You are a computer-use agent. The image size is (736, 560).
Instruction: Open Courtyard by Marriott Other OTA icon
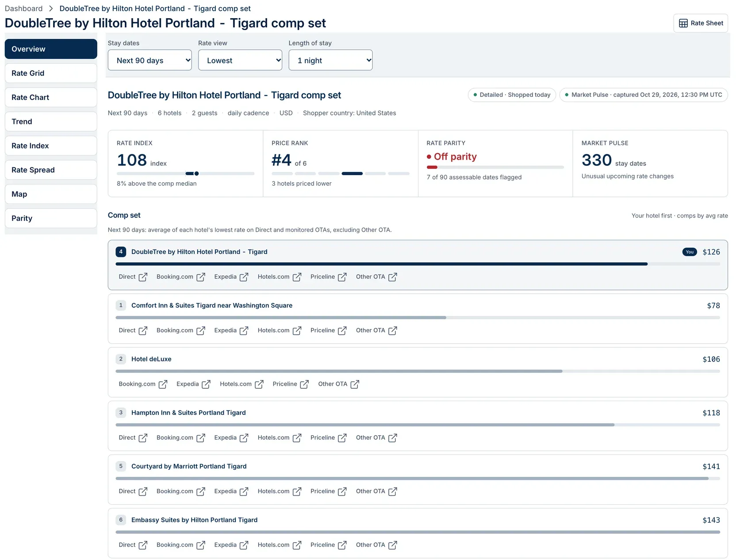click(393, 491)
